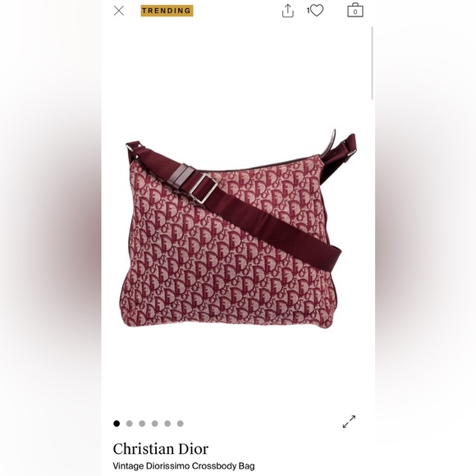This screenshot has width=476, height=476.
Task: Click the likes count number by heart
Action: pos(308,11)
